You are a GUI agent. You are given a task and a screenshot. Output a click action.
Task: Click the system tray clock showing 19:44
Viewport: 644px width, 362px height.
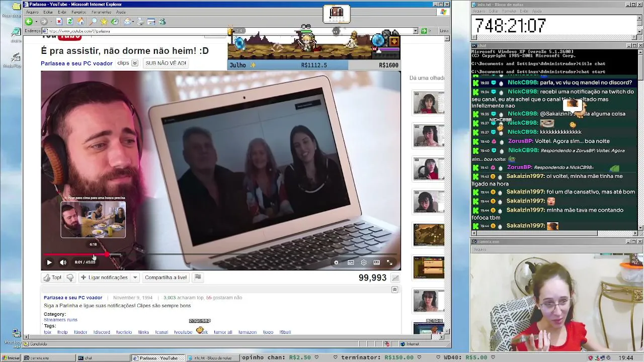click(626, 358)
